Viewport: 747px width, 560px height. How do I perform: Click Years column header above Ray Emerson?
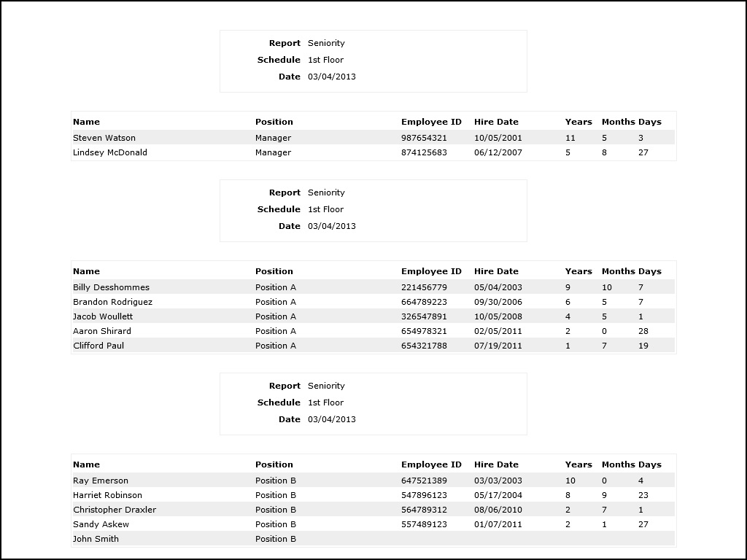point(578,464)
